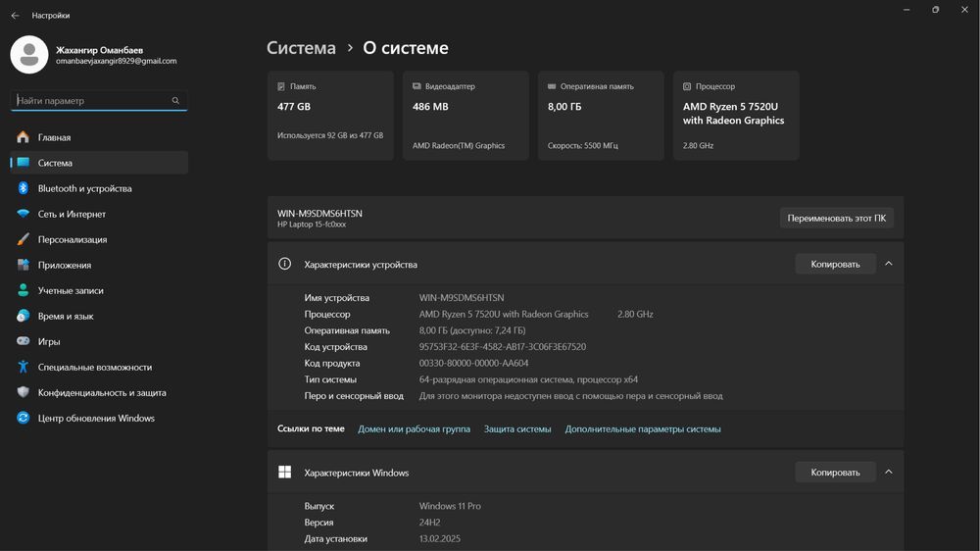Open the Память 477 GB card
The height and width of the screenshot is (551, 980).
tap(330, 116)
